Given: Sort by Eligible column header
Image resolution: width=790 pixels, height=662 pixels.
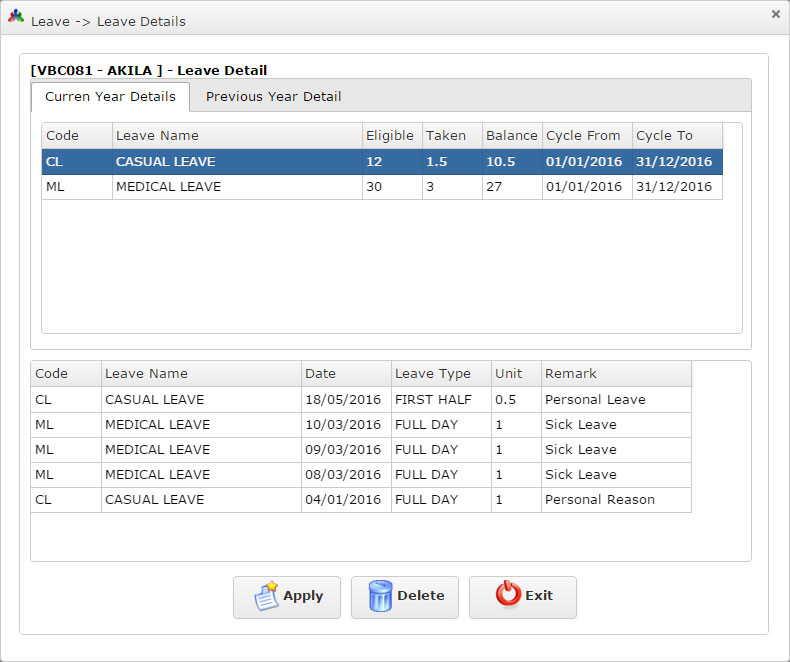Looking at the screenshot, I should pos(390,136).
